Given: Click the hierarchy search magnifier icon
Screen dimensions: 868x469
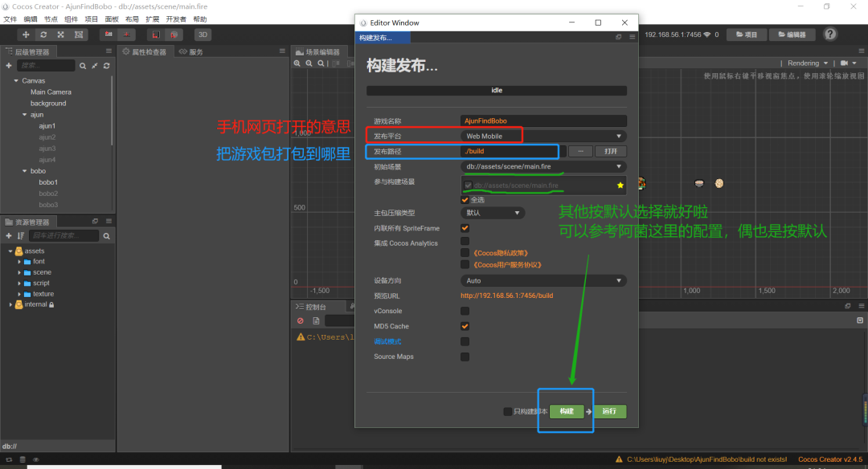Looking at the screenshot, I should (83, 66).
